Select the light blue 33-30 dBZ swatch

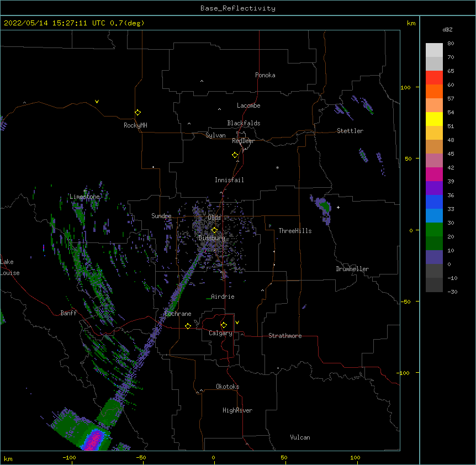[x=434, y=216]
